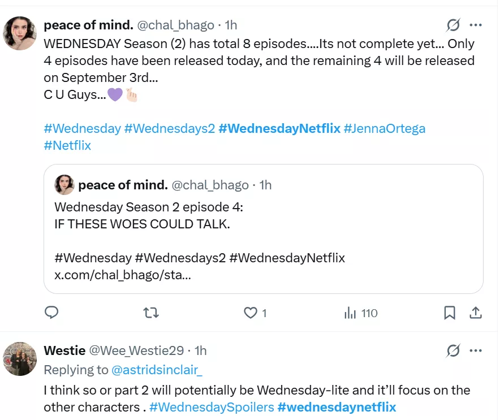Open Grok icon on first tweet
The height and width of the screenshot is (420, 504).
[453, 25]
